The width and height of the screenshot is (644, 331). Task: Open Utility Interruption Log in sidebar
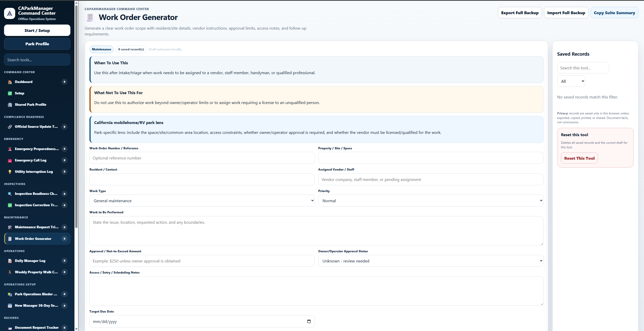(37, 172)
